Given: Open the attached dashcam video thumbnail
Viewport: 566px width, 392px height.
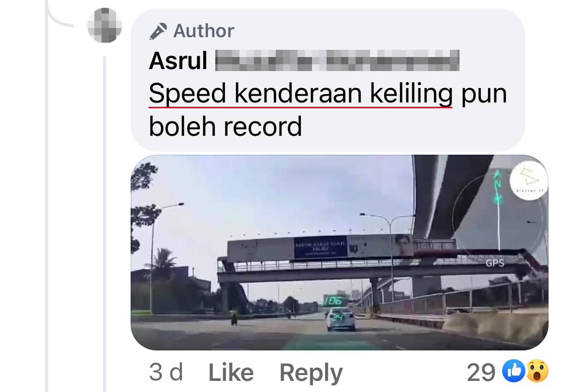Looking at the screenshot, I should coord(339,252).
